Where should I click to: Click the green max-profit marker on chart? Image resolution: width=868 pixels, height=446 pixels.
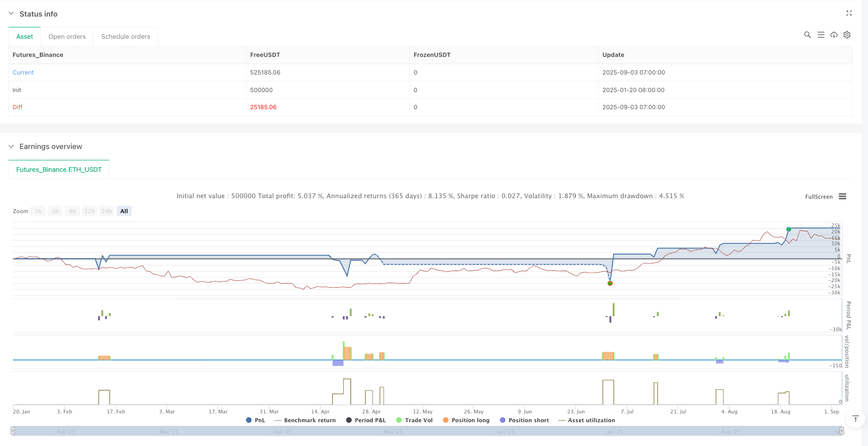coord(788,229)
